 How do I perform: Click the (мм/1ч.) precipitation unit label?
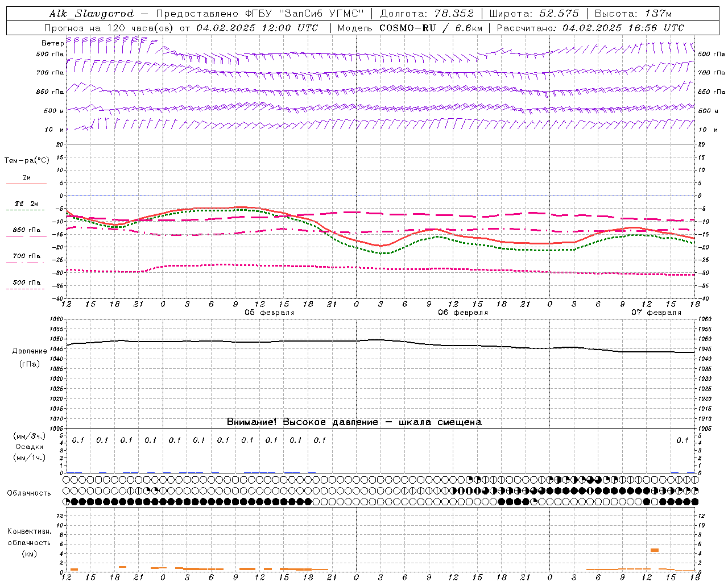click(x=30, y=458)
